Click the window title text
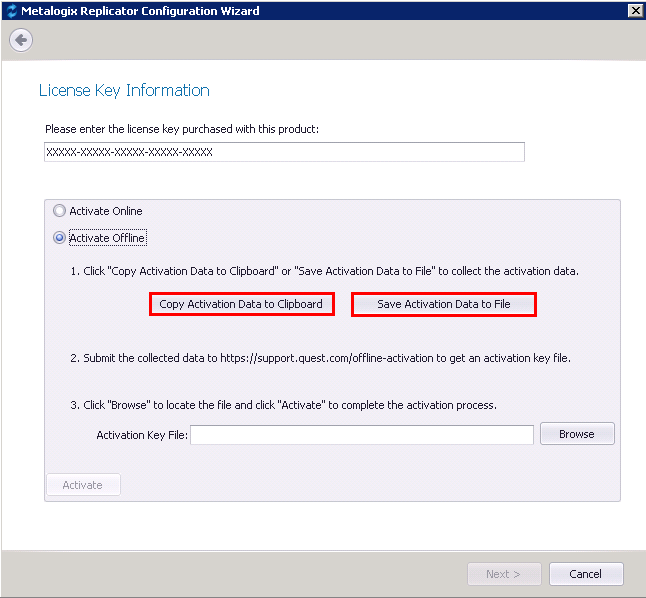This screenshot has height=598, width=646. pyautogui.click(x=140, y=11)
